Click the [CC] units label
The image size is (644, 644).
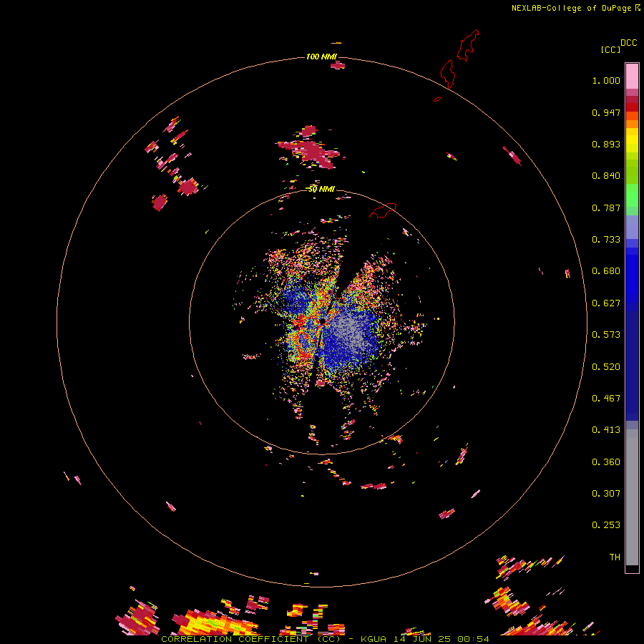point(610,49)
